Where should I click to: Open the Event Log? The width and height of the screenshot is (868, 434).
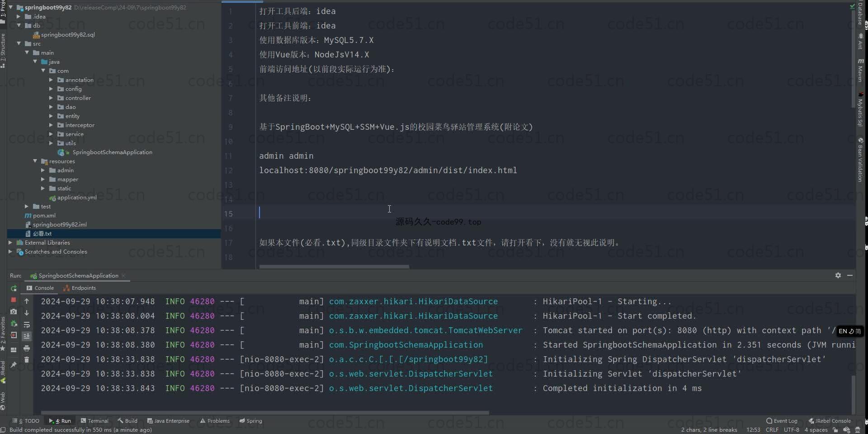(x=782, y=421)
